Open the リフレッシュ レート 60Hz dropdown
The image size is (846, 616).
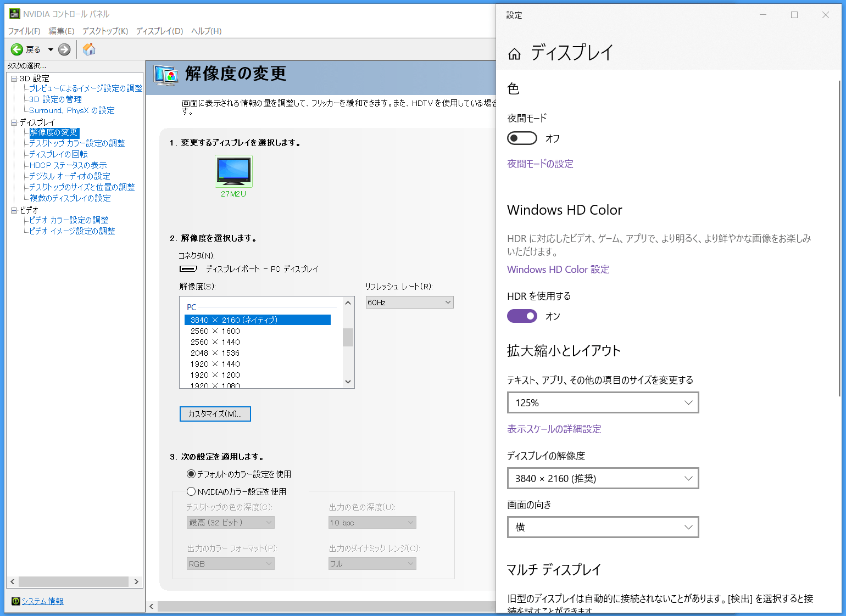click(x=410, y=303)
